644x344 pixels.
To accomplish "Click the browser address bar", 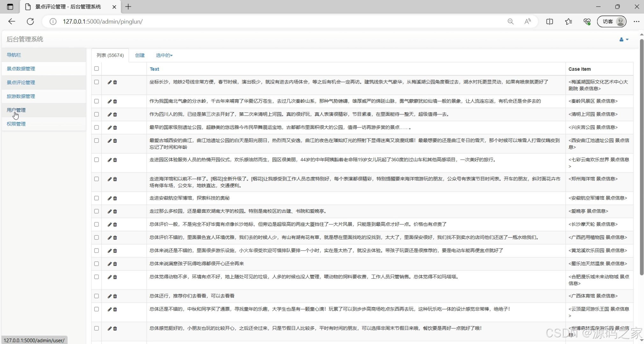I will pos(255,21).
